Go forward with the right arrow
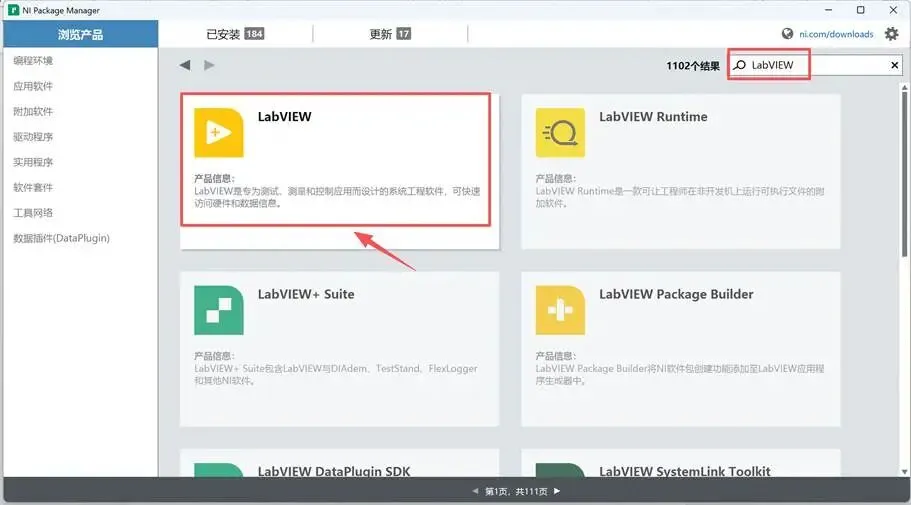The height and width of the screenshot is (505, 911). click(209, 65)
